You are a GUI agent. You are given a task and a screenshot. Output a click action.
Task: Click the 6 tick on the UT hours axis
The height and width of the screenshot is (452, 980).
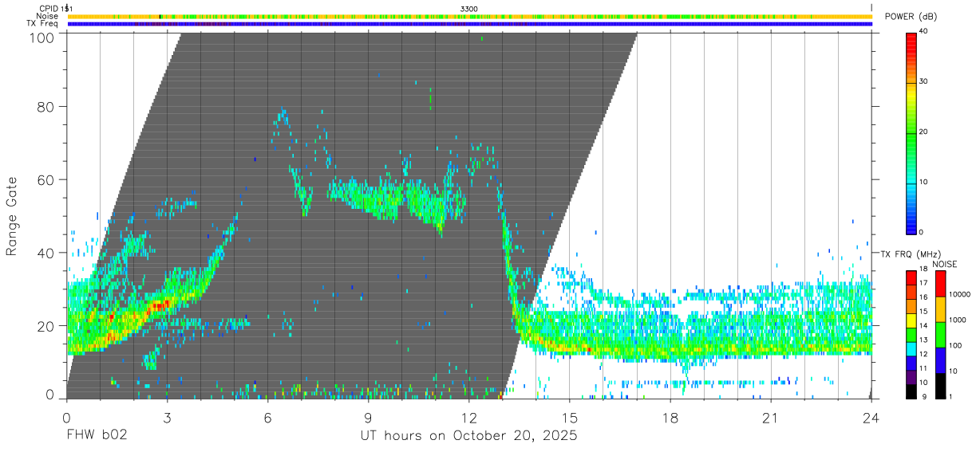267,417
